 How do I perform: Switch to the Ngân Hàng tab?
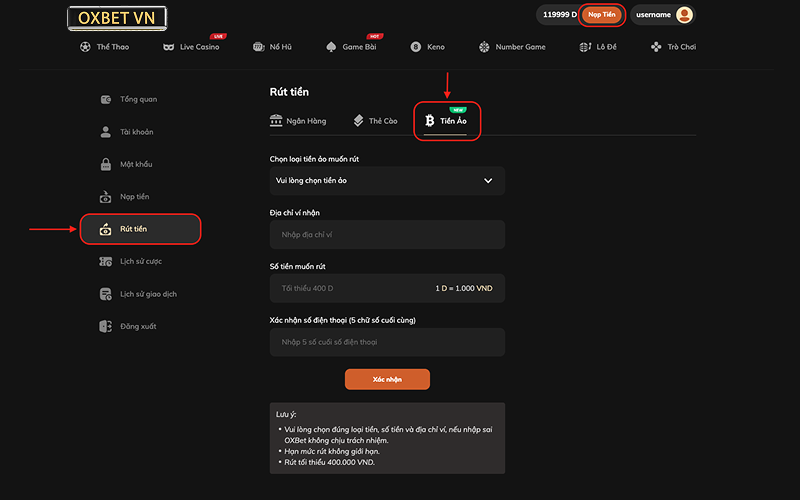298,121
